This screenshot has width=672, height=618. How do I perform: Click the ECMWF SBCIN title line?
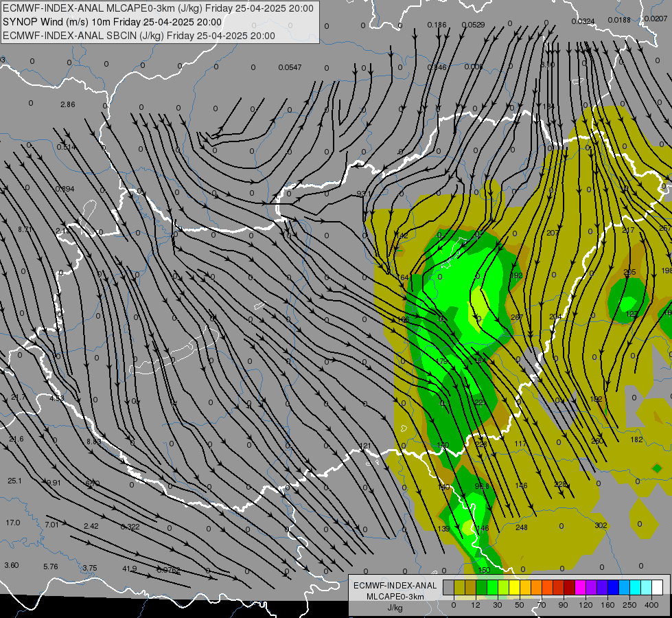139,36
